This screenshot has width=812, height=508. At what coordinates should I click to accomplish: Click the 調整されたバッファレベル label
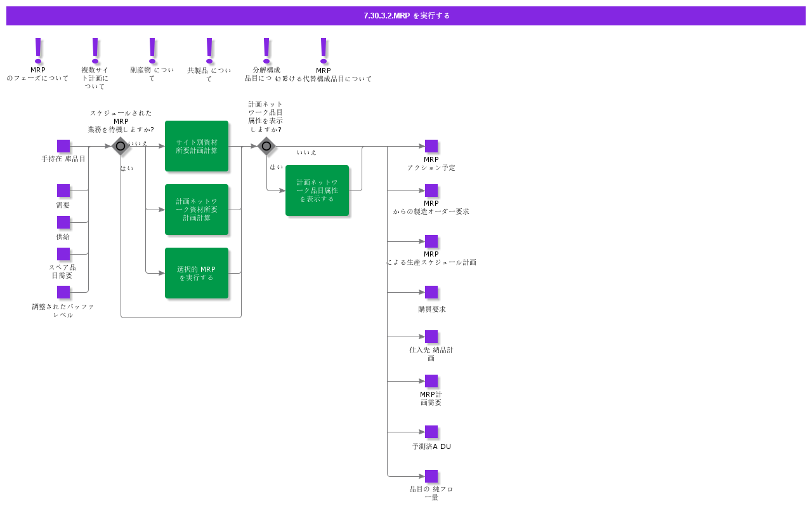point(63,311)
